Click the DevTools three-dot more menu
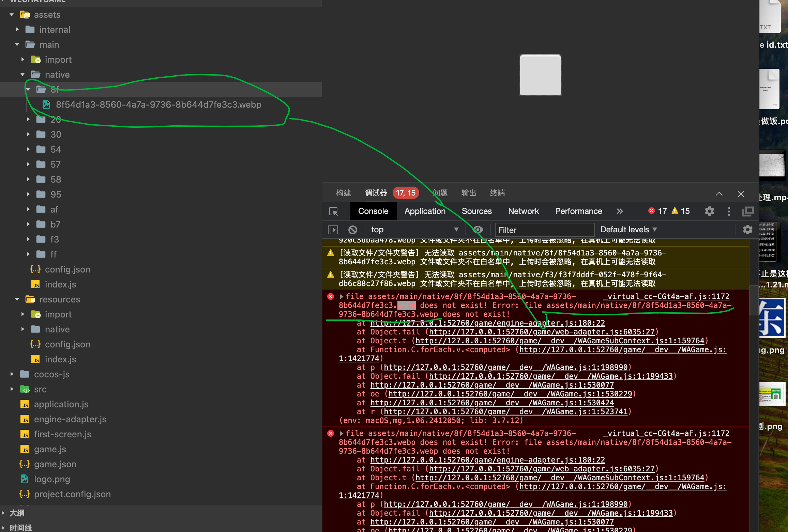The height and width of the screenshot is (532, 788). point(729,211)
